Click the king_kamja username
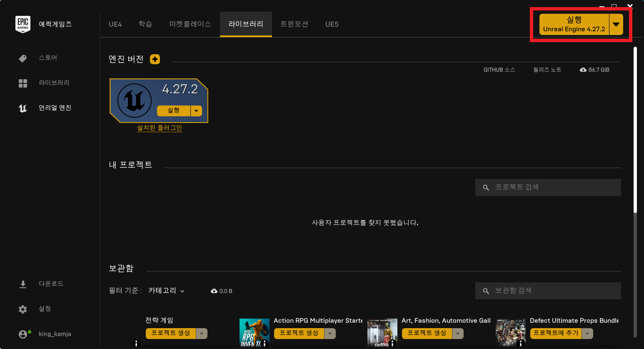The image size is (644, 349). [x=55, y=334]
